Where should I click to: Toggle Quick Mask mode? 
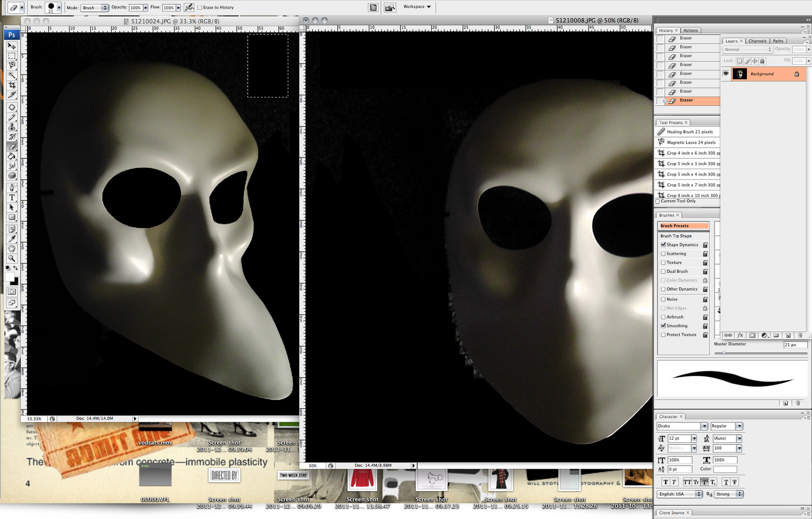click(x=12, y=292)
